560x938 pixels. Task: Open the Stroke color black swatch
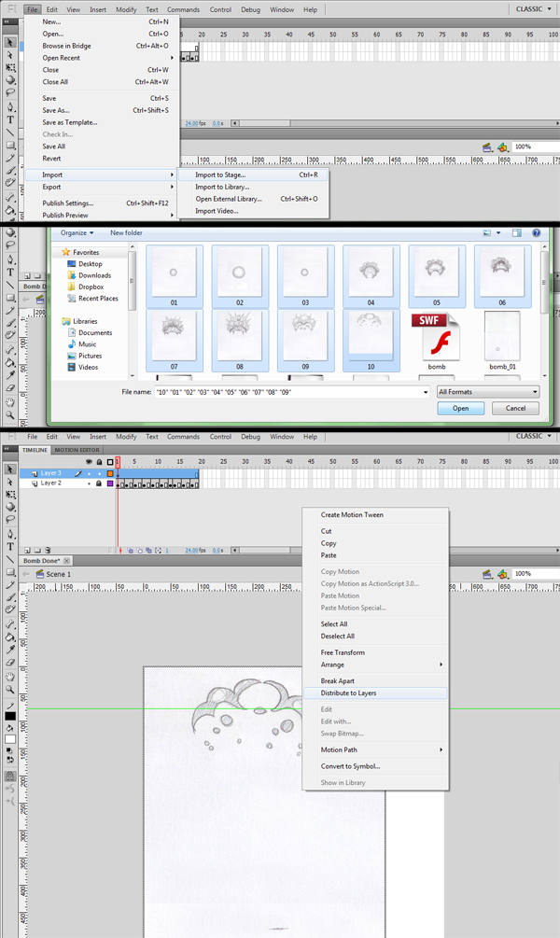(10, 717)
